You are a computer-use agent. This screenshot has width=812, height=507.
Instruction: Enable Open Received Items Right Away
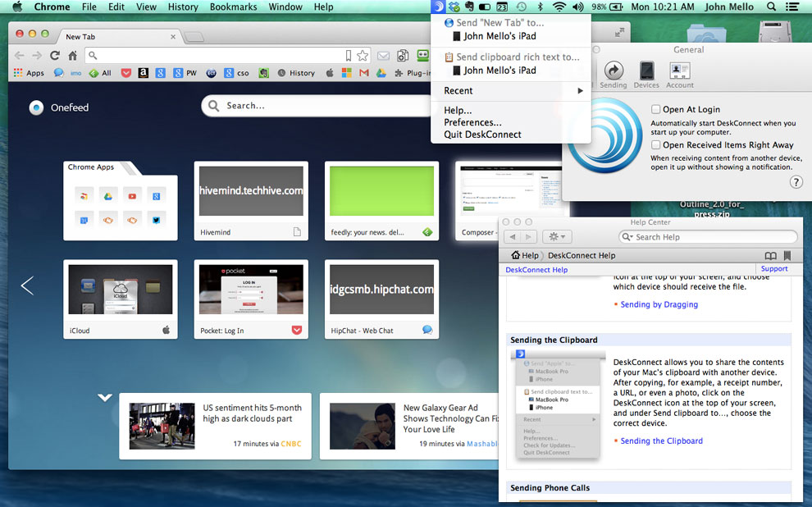[x=655, y=145]
